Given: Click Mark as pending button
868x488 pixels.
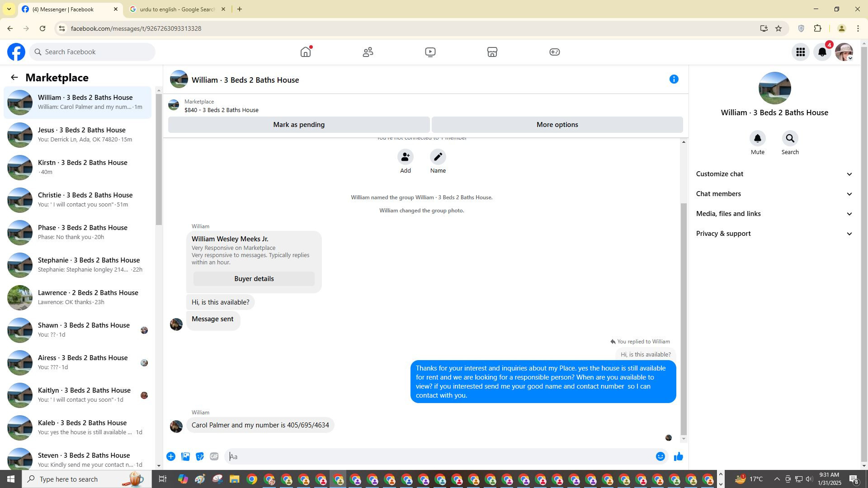Looking at the screenshot, I should (x=299, y=125).
